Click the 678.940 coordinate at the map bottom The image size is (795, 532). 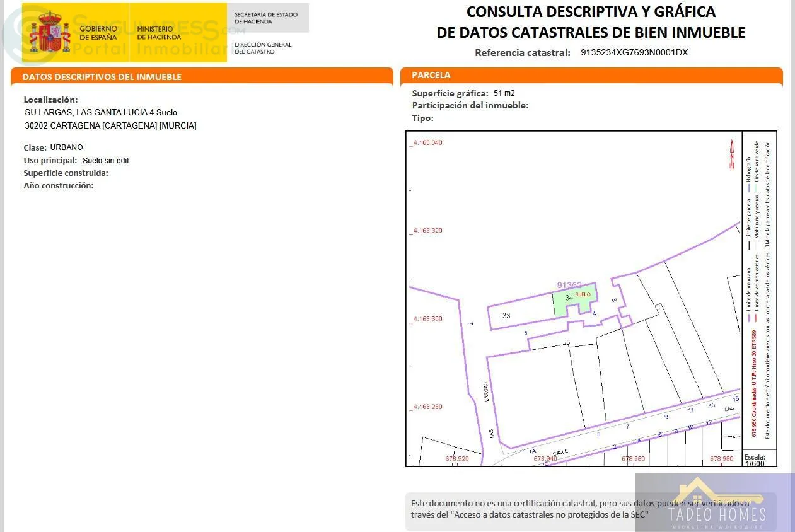pyautogui.click(x=545, y=459)
